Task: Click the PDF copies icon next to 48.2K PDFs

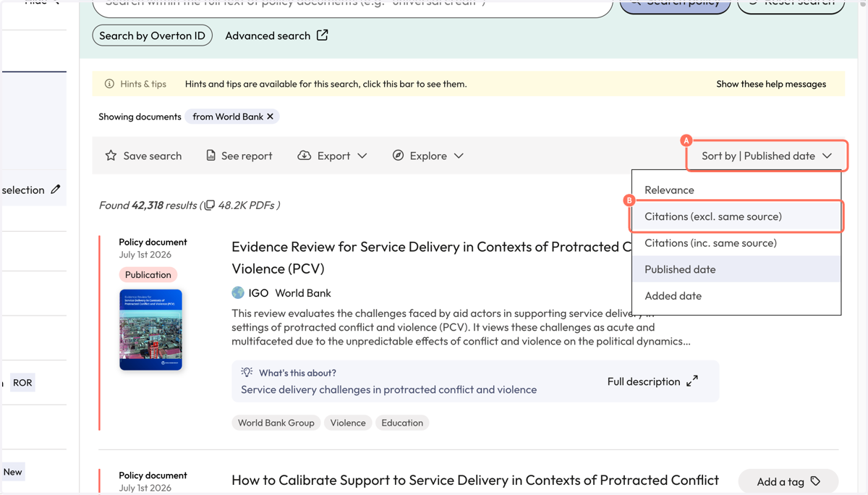Action: point(210,206)
